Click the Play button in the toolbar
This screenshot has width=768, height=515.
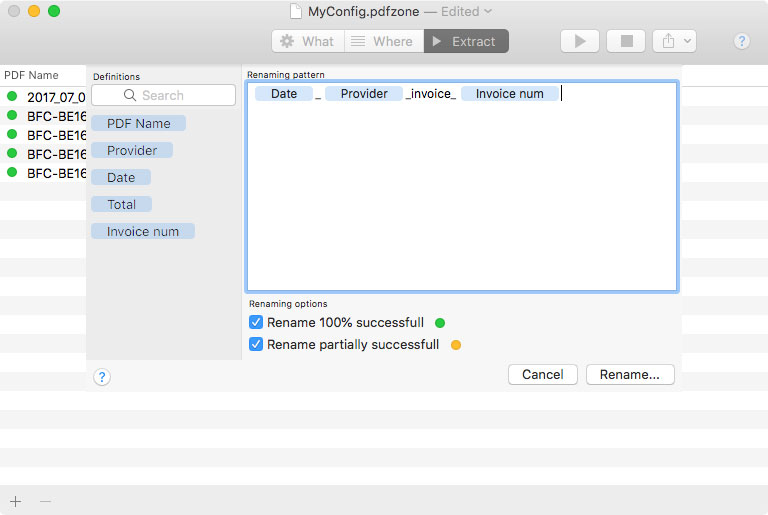pyautogui.click(x=579, y=41)
